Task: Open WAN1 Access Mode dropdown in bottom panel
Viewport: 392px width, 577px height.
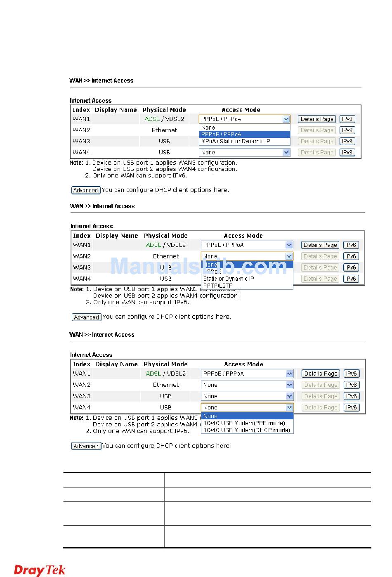Action: click(x=248, y=374)
